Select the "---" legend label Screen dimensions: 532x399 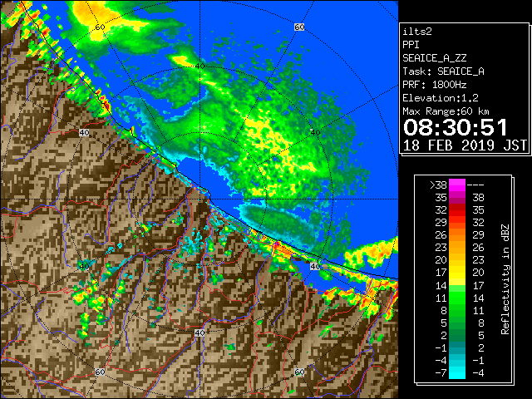click(x=475, y=185)
